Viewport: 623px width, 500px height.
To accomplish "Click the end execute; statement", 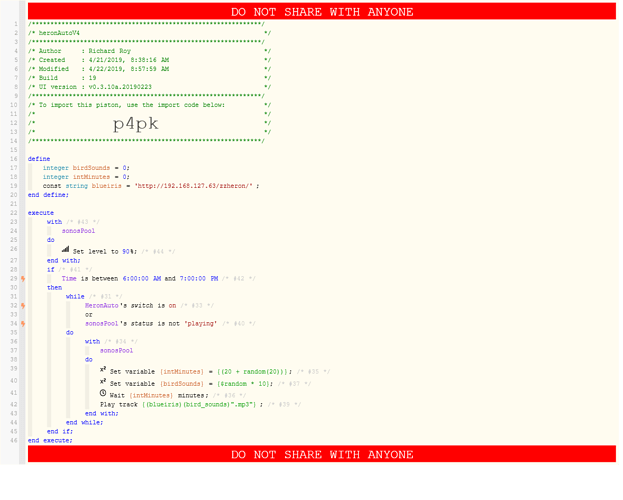I will point(50,441).
